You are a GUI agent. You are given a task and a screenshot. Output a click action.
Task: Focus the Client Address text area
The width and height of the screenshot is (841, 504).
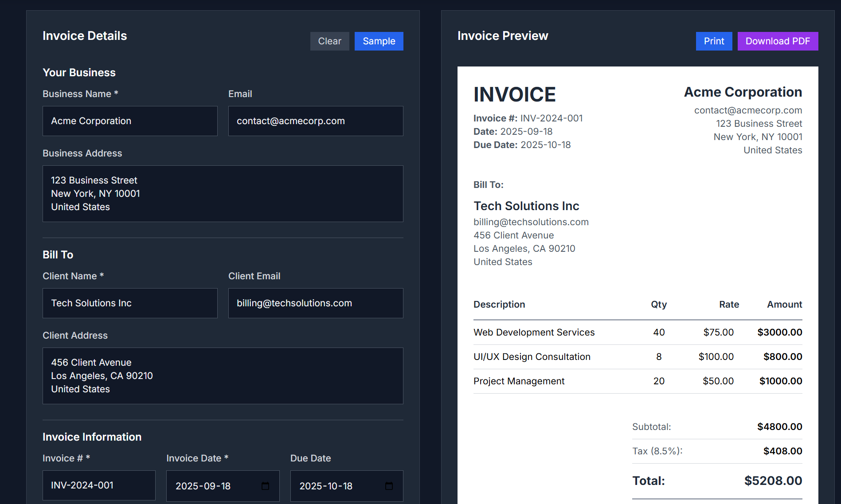click(x=223, y=376)
